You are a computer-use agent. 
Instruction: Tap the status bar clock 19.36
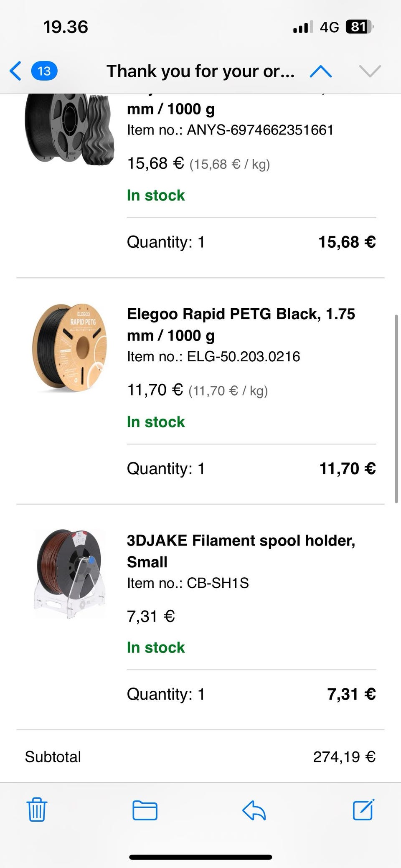(x=66, y=27)
